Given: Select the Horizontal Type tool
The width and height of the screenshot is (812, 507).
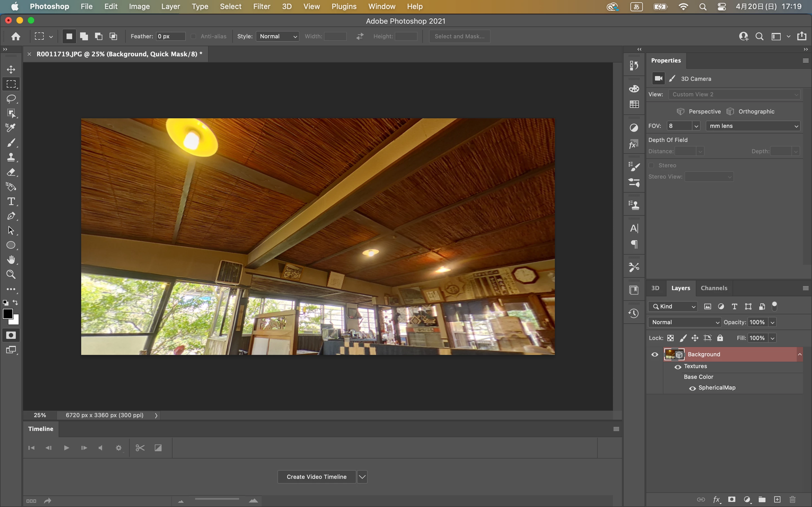Looking at the screenshot, I should pyautogui.click(x=11, y=201).
